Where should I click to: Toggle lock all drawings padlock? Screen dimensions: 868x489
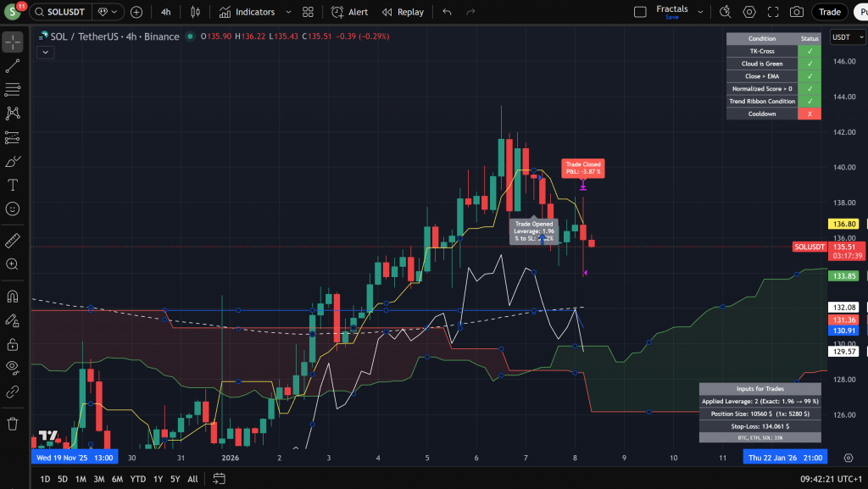13,344
